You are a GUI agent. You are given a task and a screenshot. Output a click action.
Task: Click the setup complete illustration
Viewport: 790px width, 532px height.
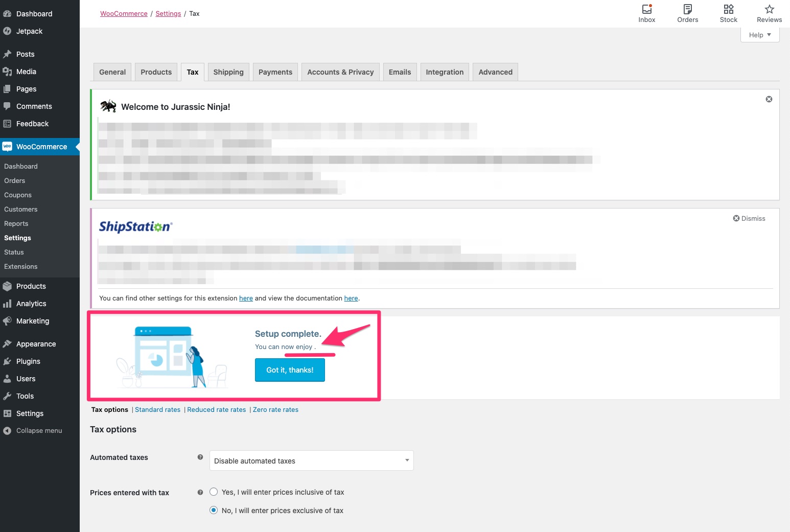pyautogui.click(x=172, y=357)
